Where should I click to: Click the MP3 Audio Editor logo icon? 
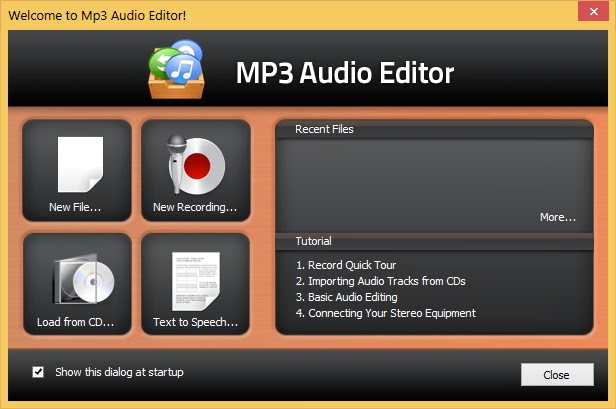coord(176,69)
